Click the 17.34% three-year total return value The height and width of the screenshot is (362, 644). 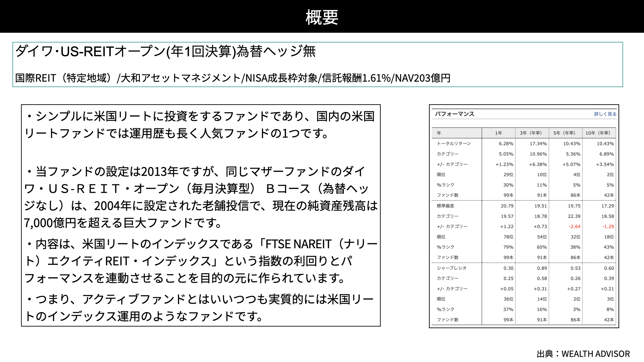point(538,143)
